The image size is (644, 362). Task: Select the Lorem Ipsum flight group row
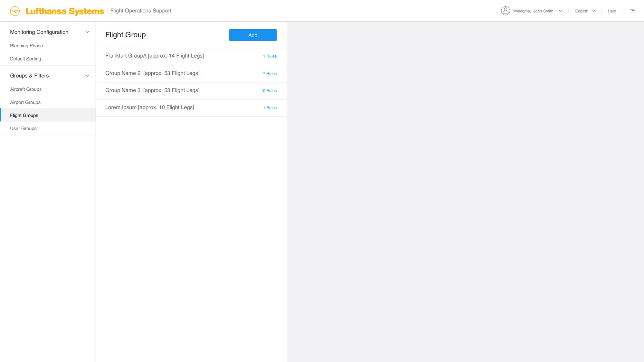point(191,108)
